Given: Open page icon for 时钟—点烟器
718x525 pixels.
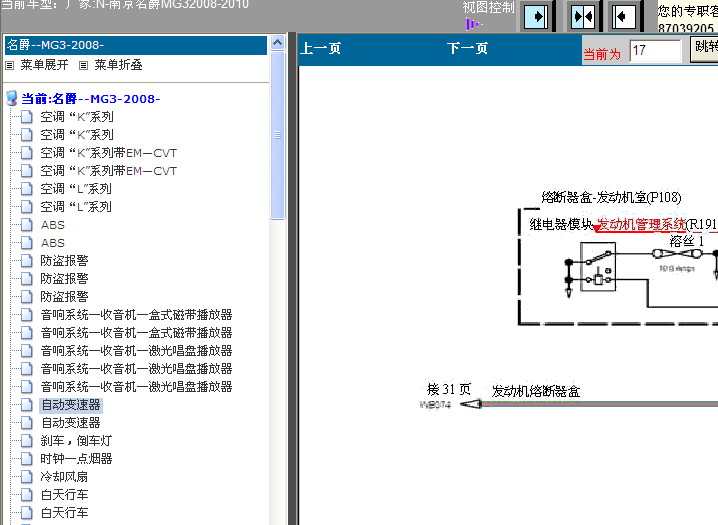Looking at the screenshot, I should pos(27,459).
